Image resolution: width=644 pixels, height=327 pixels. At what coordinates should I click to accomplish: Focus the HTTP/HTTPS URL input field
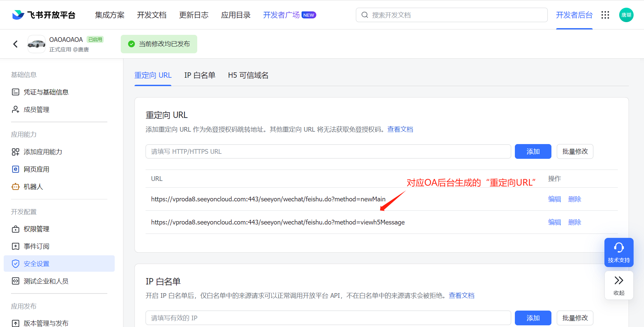coord(328,151)
